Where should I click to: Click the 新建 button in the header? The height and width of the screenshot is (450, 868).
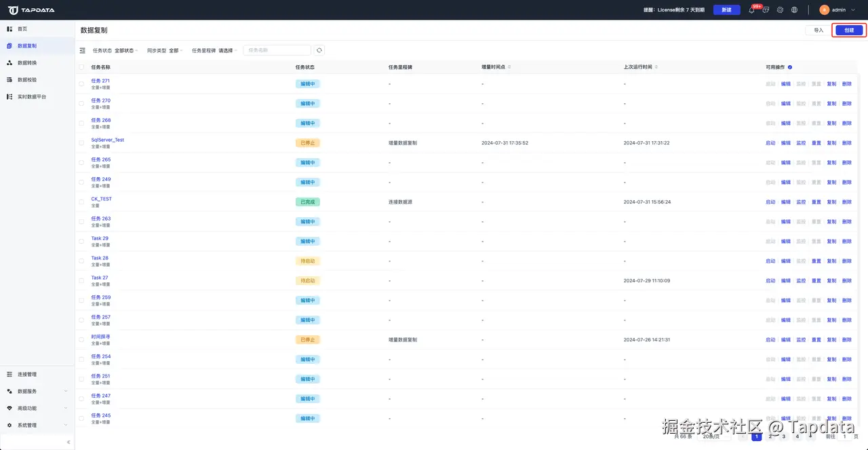click(x=726, y=10)
